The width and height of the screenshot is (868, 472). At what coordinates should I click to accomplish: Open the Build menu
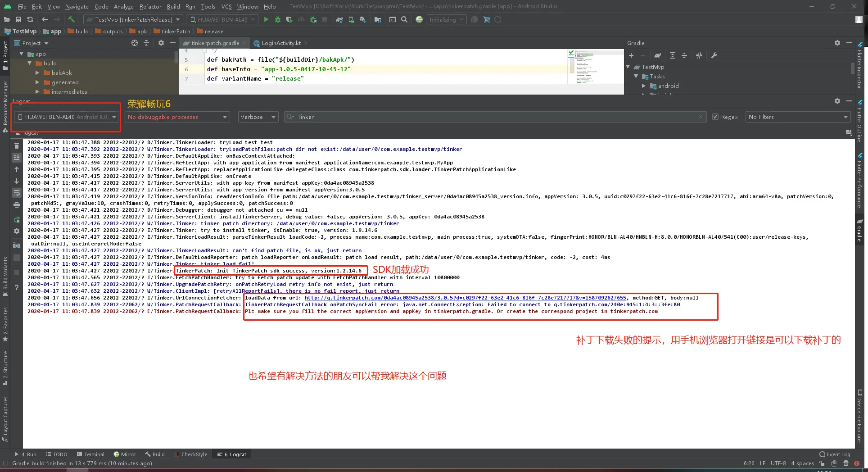pyautogui.click(x=173, y=6)
